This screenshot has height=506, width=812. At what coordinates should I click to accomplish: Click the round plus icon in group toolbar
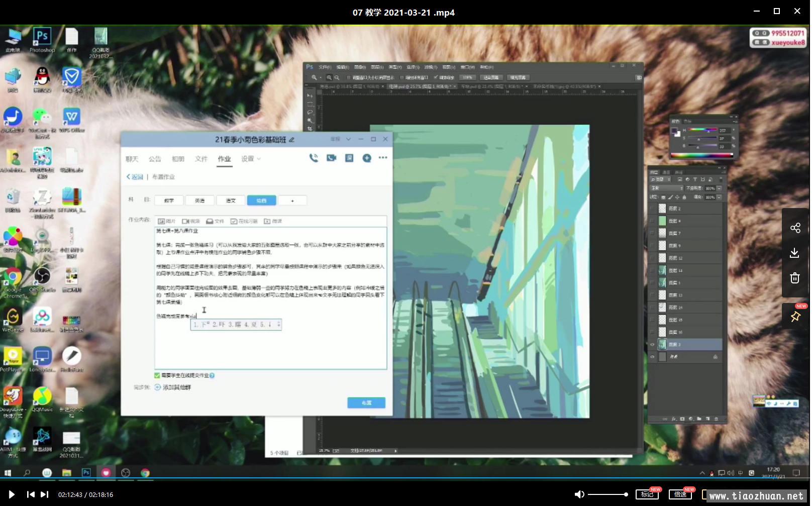pos(367,158)
